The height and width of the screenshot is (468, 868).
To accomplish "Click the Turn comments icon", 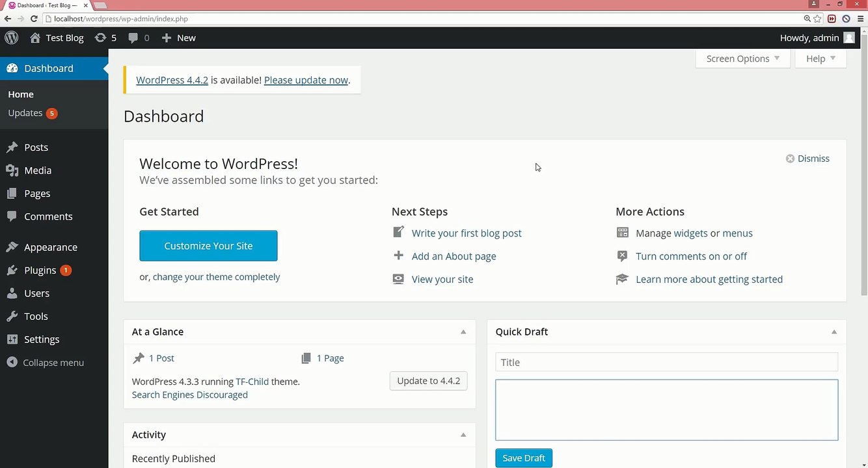I will (623, 256).
